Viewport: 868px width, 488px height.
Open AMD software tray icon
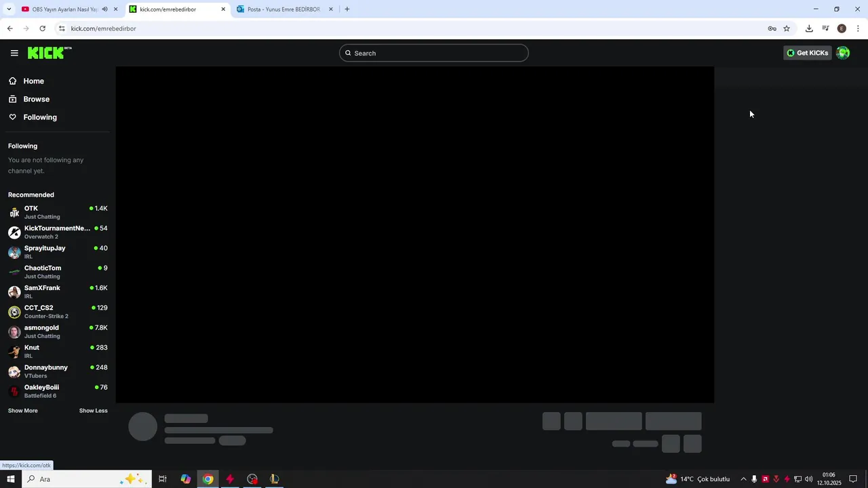pyautogui.click(x=765, y=479)
